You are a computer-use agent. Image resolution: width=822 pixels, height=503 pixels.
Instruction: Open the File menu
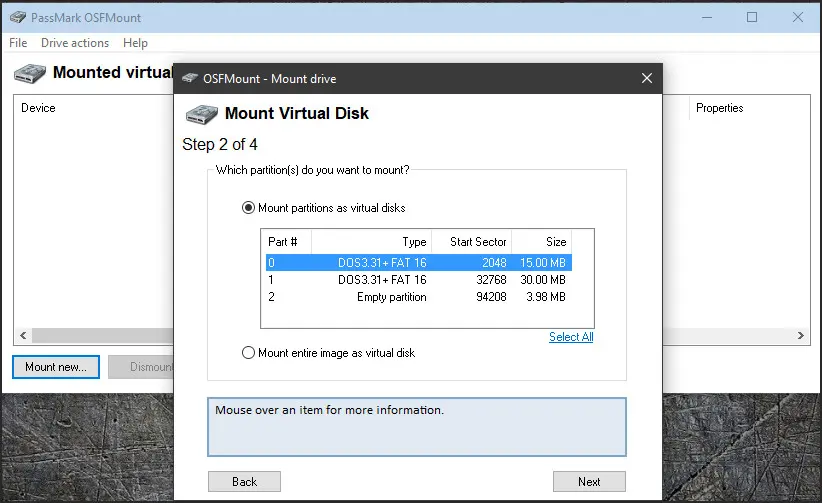[x=18, y=43]
